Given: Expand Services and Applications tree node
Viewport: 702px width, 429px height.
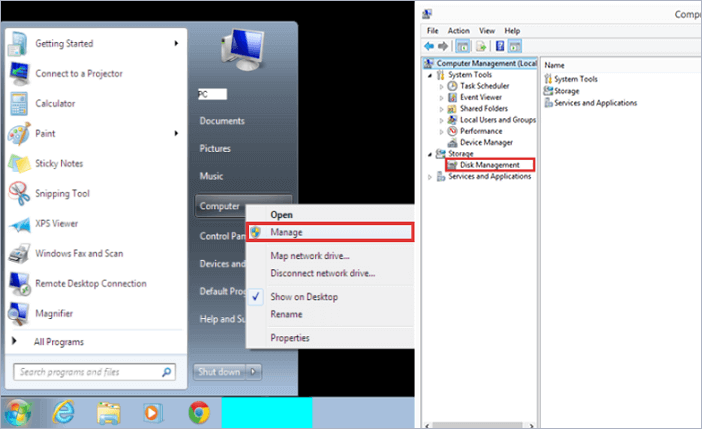Looking at the screenshot, I should [x=430, y=177].
